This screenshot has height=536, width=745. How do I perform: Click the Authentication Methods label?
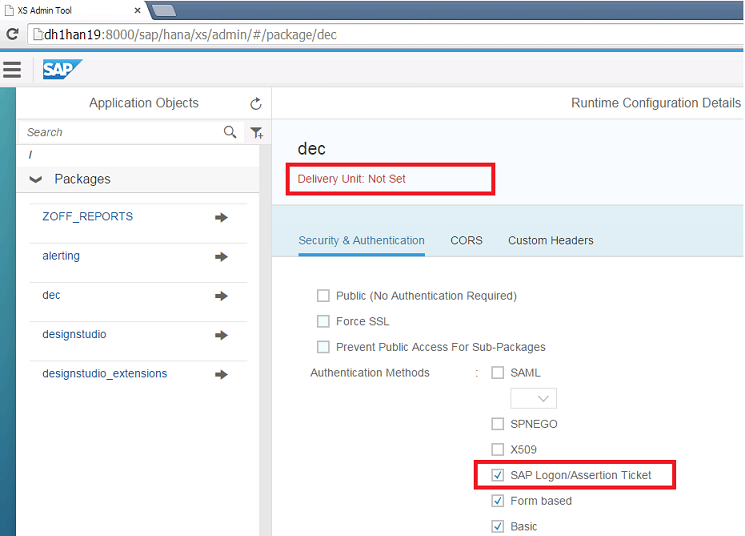click(x=370, y=373)
